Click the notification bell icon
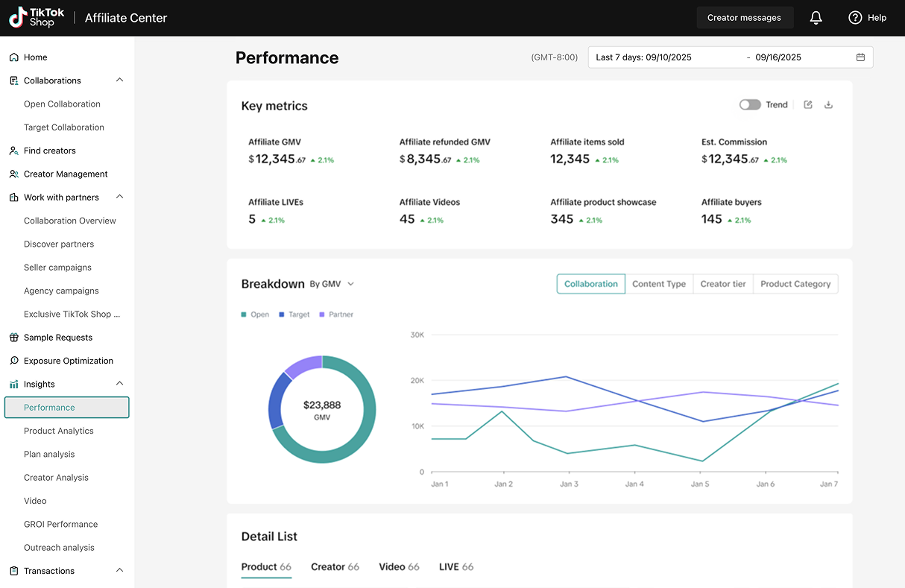 pos(816,18)
